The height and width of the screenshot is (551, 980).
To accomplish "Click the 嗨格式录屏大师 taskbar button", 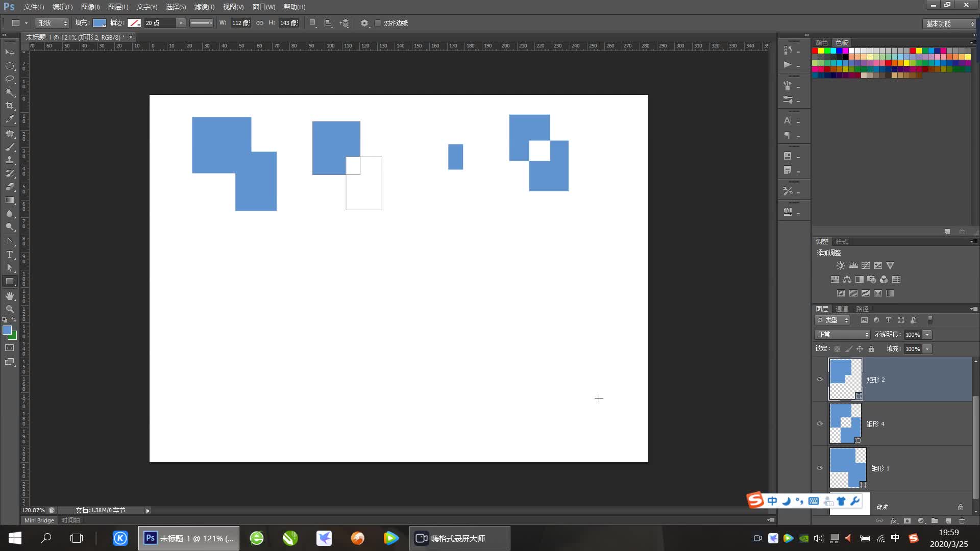I will click(459, 538).
